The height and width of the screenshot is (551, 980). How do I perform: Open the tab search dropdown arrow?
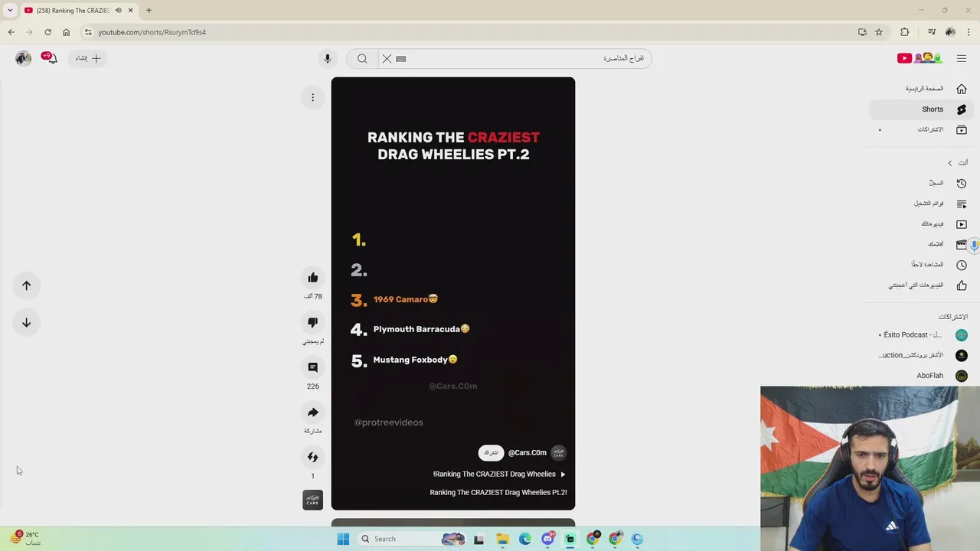[10, 10]
